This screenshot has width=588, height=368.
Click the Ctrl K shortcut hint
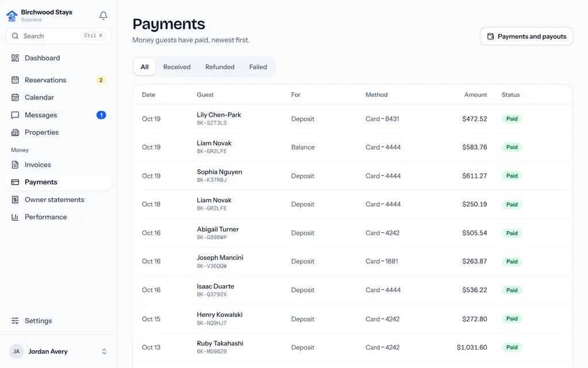93,36
